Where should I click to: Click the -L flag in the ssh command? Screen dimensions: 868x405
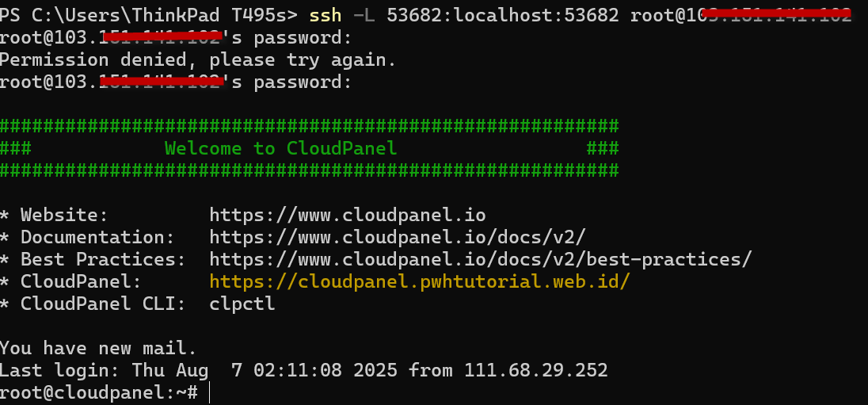click(364, 16)
